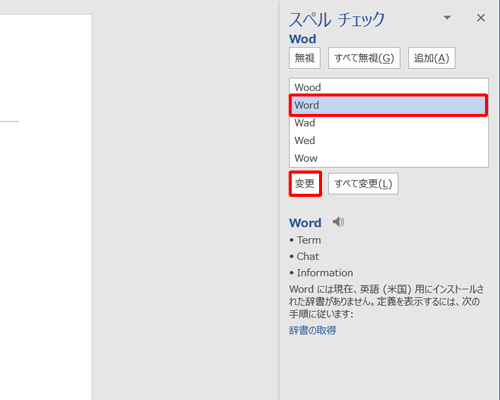The width and height of the screenshot is (500, 400).
Task: Pick the Wed suggestion
Action: pyautogui.click(x=389, y=140)
